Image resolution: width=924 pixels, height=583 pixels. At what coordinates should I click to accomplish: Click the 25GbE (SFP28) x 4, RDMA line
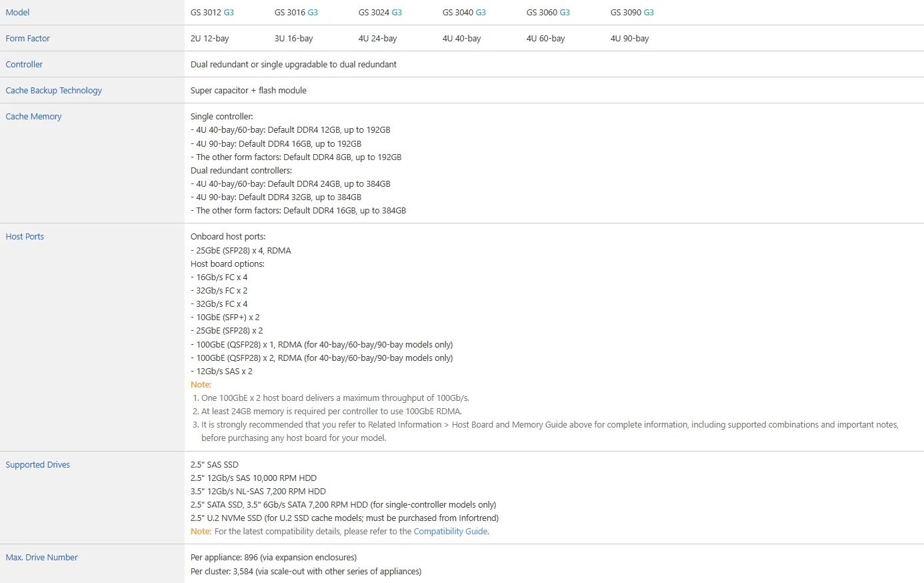241,251
